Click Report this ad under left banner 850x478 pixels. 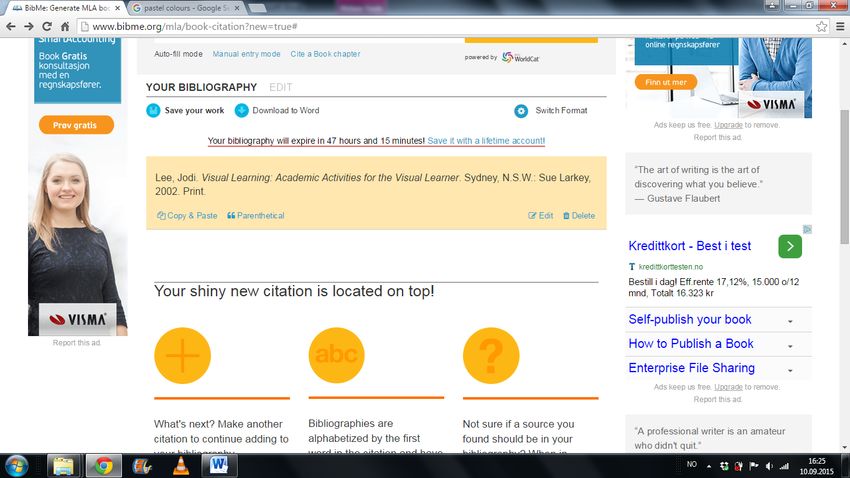pyautogui.click(x=76, y=343)
